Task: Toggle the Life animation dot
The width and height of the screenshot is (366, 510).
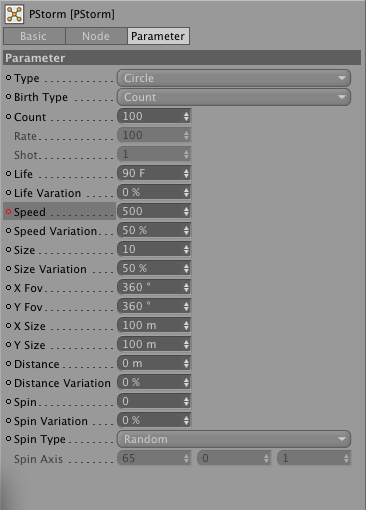Action: (9, 174)
